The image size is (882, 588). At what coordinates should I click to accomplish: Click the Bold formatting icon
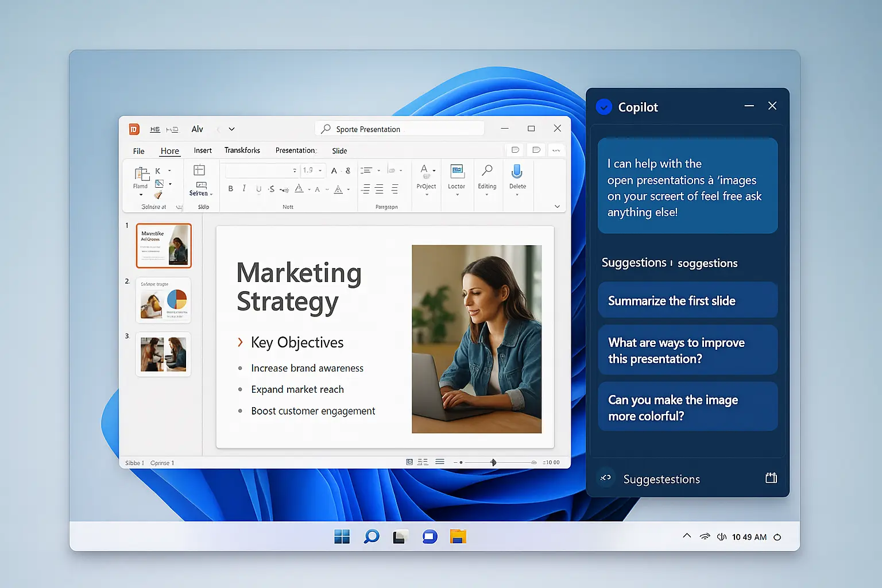[x=231, y=189]
